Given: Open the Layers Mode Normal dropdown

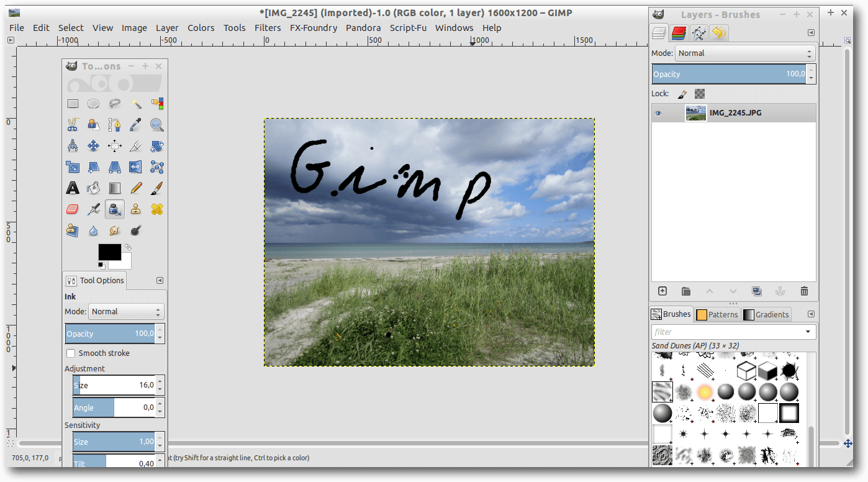Looking at the screenshot, I should pyautogui.click(x=744, y=53).
